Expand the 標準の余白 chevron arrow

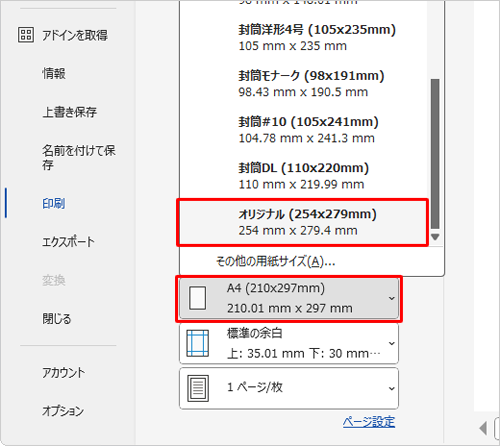tap(392, 343)
